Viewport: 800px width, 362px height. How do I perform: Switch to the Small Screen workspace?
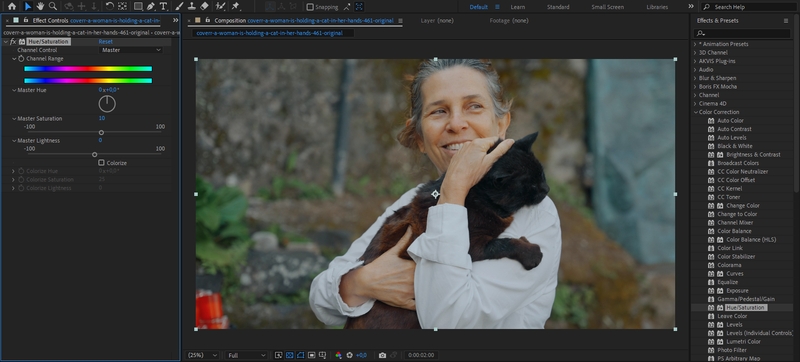pyautogui.click(x=607, y=7)
